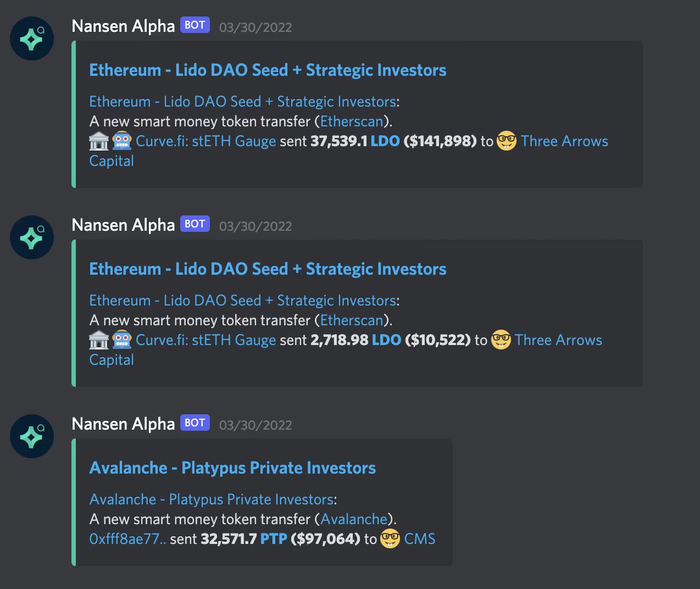Screen dimensions: 700x589
Task: Click Nansen Alpha username on the third message
Action: click(123, 424)
